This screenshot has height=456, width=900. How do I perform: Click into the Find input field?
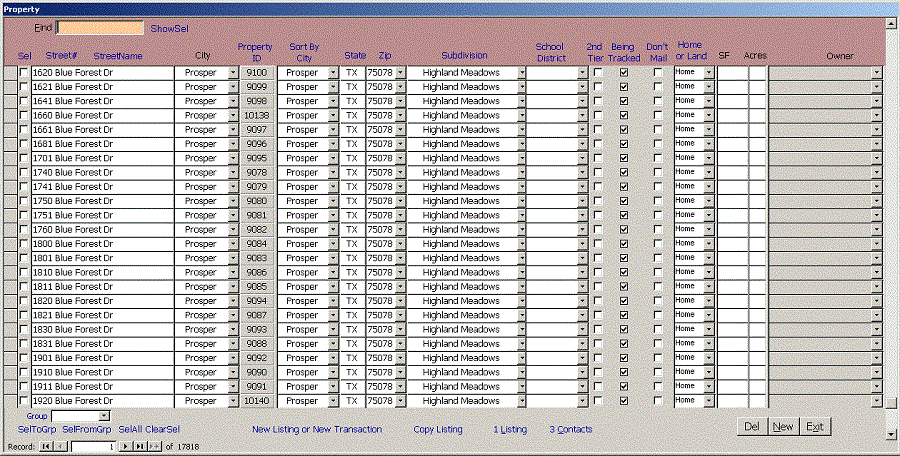point(100,28)
